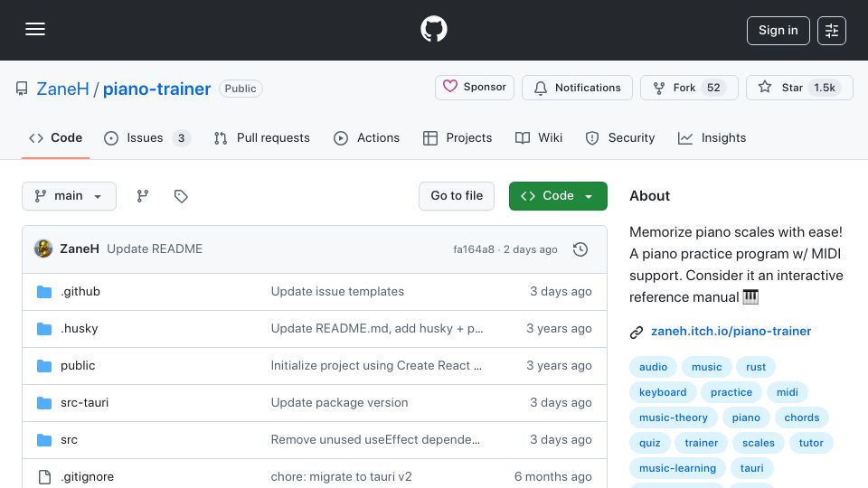Viewport: 868px width, 488px height.
Task: Star the piano-trainer repository
Action: point(799,88)
